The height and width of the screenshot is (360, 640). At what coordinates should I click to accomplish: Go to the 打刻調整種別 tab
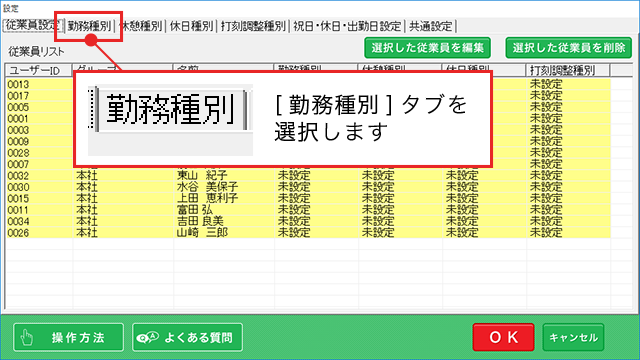coord(253,26)
